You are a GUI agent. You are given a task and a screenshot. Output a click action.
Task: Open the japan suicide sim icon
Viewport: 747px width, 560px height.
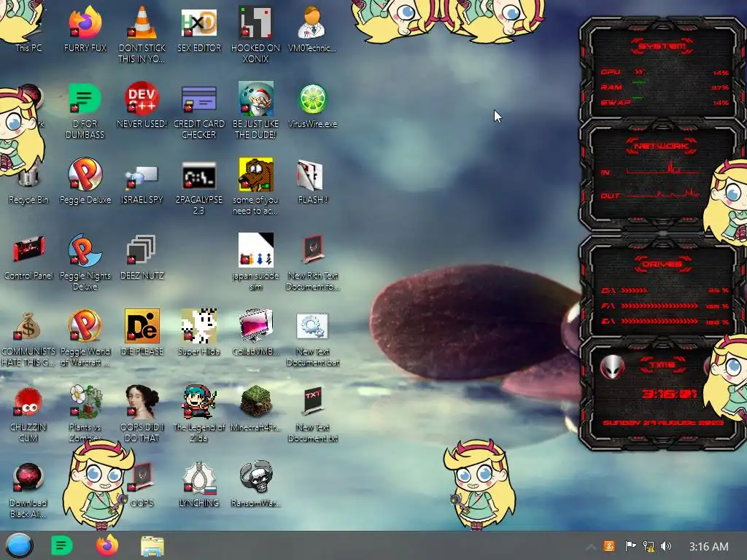256,250
